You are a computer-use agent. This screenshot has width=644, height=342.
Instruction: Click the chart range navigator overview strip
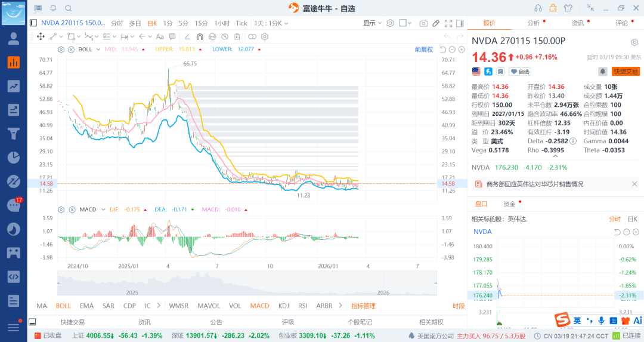click(247, 284)
